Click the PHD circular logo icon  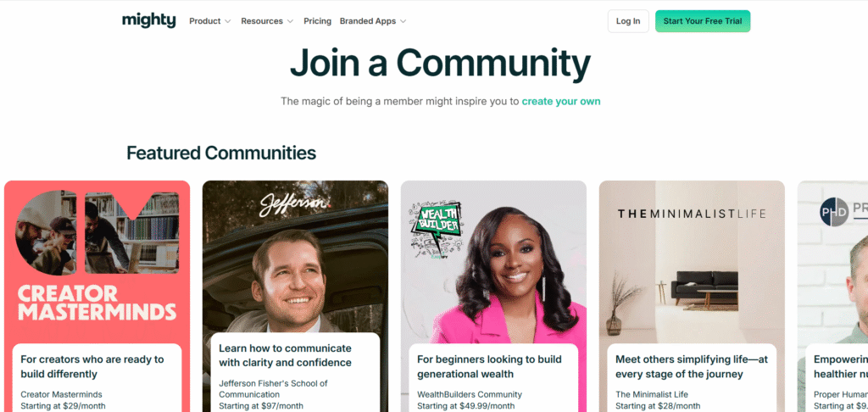click(x=834, y=212)
